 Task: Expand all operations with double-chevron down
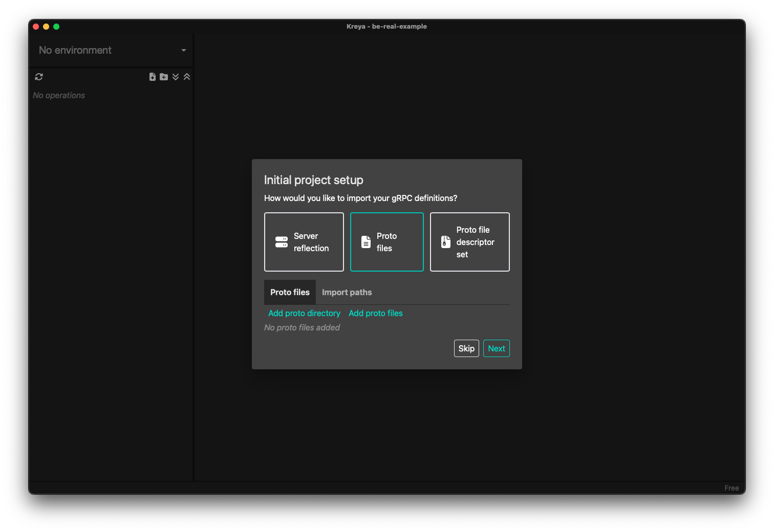pos(176,77)
